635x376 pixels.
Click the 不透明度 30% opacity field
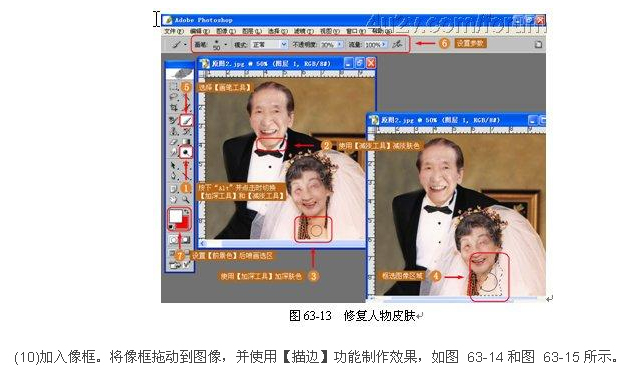pos(328,44)
